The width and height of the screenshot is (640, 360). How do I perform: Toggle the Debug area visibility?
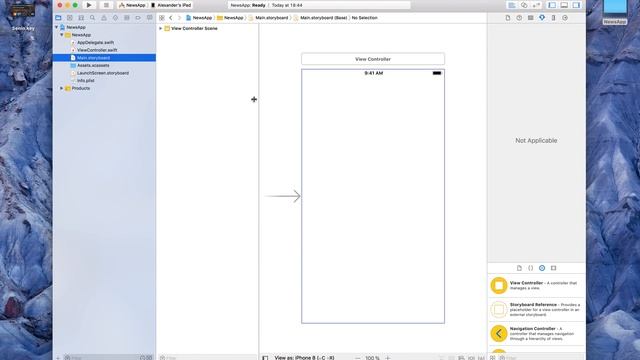pos(564,5)
